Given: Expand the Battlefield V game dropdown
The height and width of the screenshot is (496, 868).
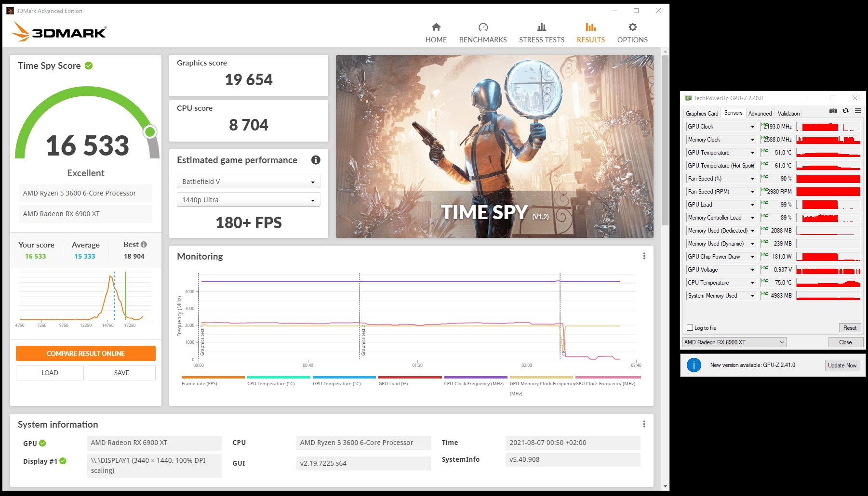Looking at the screenshot, I should (249, 182).
